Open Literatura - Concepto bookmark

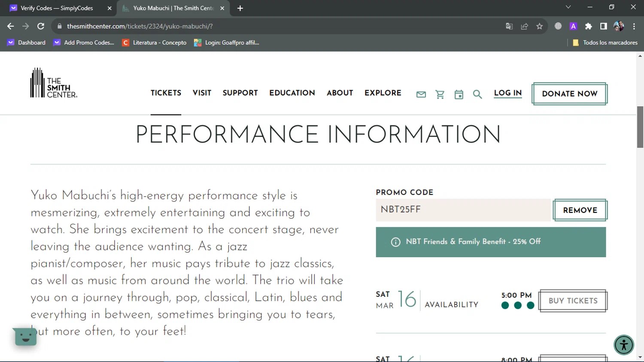(x=155, y=43)
